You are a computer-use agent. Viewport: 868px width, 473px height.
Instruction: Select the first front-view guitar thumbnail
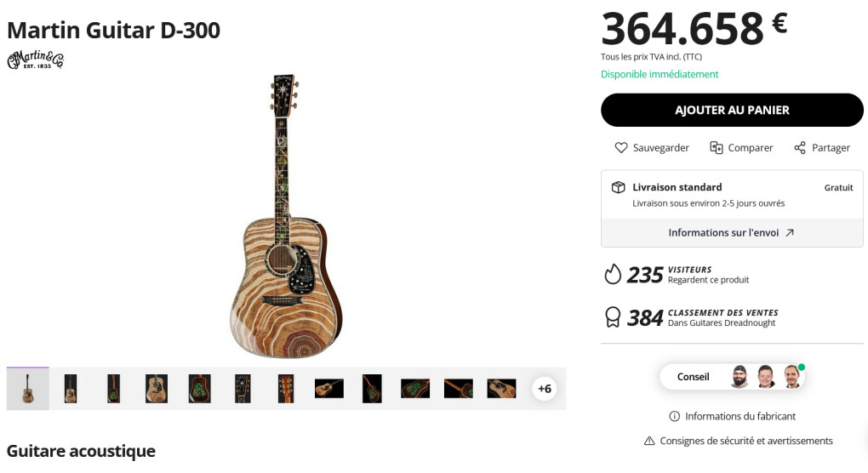[28, 389]
